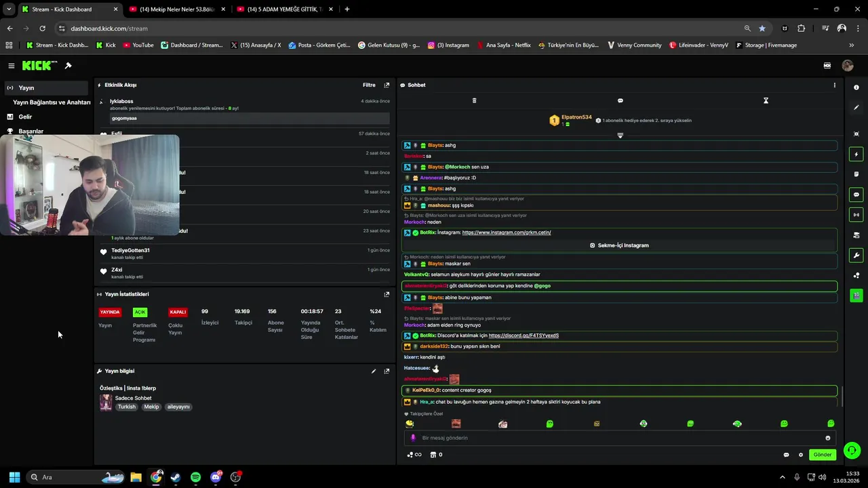Toggle the broadcast signal widget icon
868x488 pixels.
(856, 215)
